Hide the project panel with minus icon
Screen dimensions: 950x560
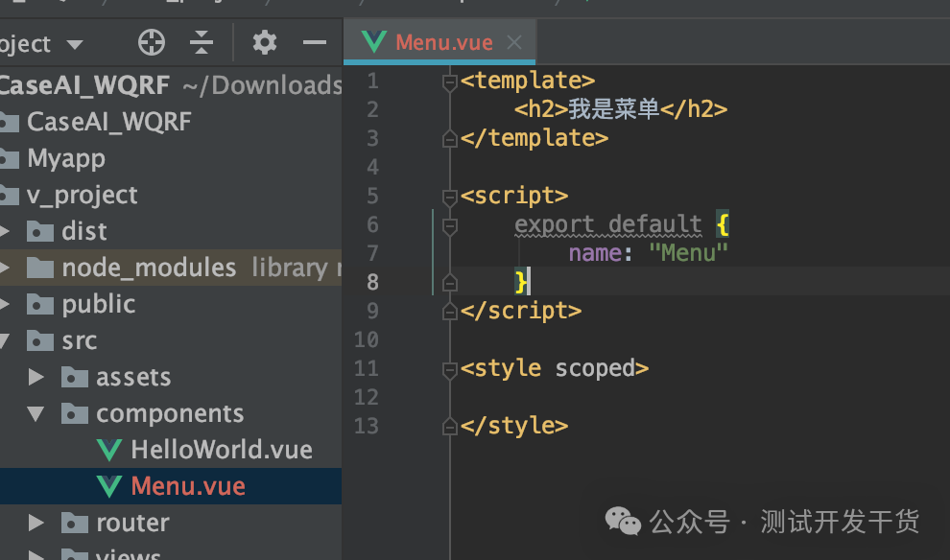coord(315,42)
